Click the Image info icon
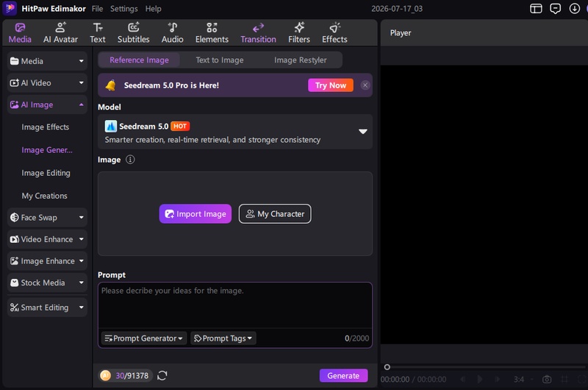Image resolution: width=588 pixels, height=390 pixels. 130,160
